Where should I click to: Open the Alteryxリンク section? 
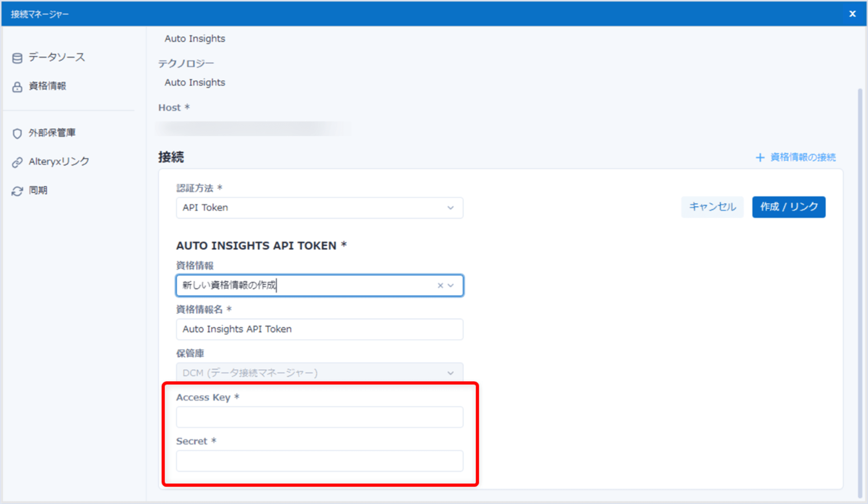(59, 161)
